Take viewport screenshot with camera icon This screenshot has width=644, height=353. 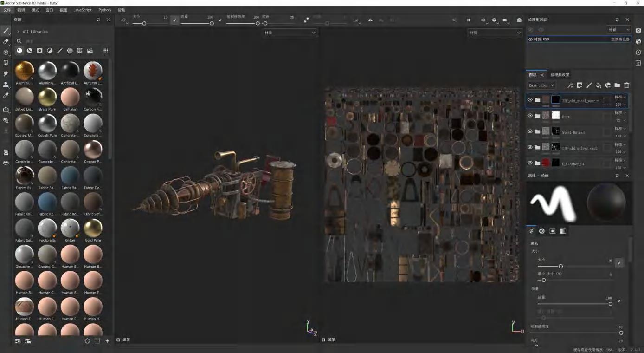coord(519,20)
